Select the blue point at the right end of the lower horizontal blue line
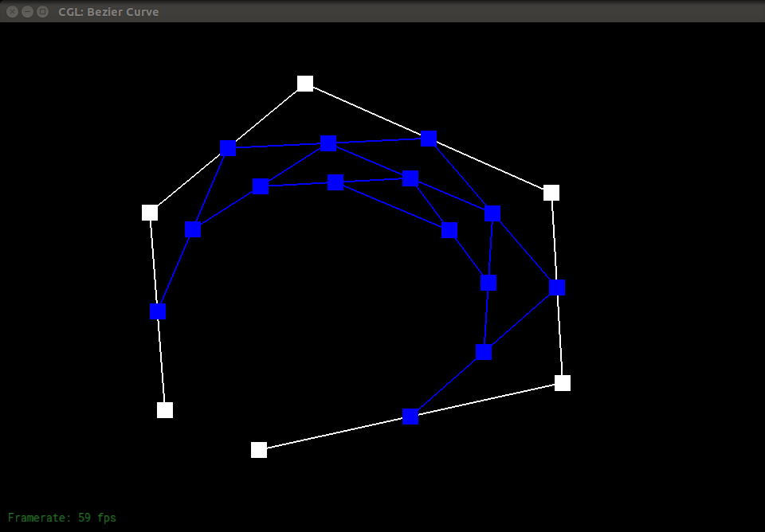765x532 pixels. point(411,178)
